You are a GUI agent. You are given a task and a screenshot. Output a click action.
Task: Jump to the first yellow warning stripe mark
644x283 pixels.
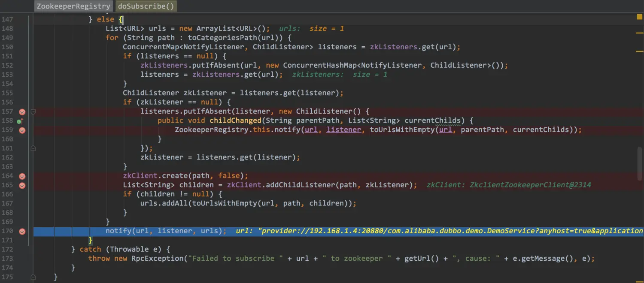point(640,33)
